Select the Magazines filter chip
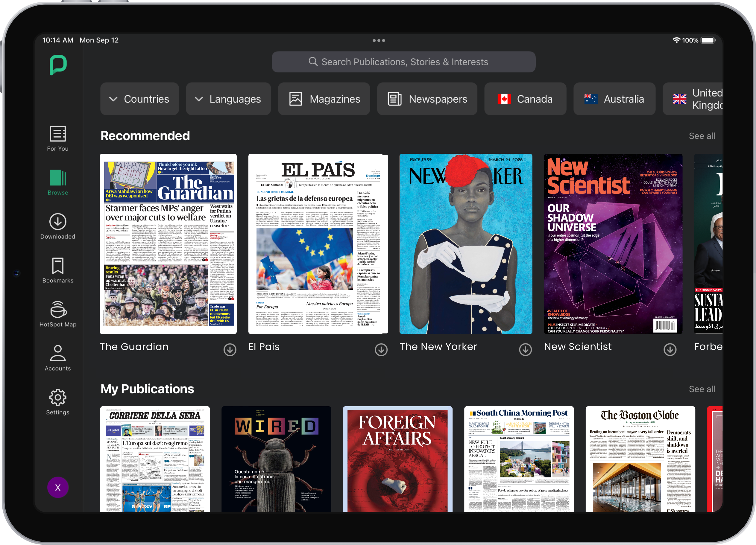The height and width of the screenshot is (545, 756). (x=324, y=99)
